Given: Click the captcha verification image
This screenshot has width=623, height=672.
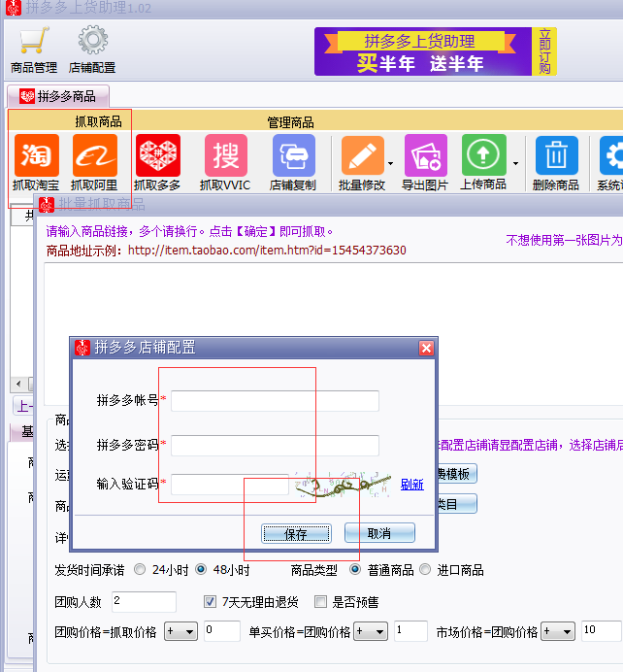Looking at the screenshot, I should click(x=343, y=485).
